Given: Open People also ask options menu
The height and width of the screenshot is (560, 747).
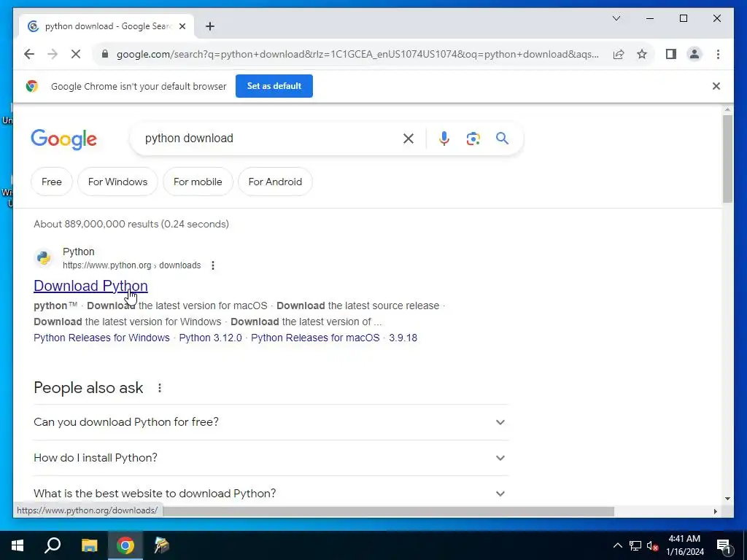Looking at the screenshot, I should [160, 388].
